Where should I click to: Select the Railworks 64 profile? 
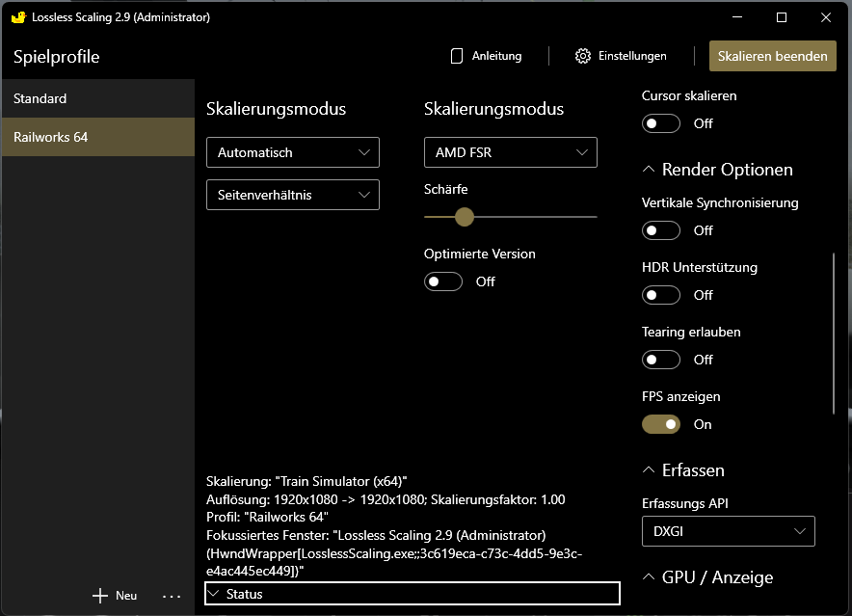tap(98, 137)
